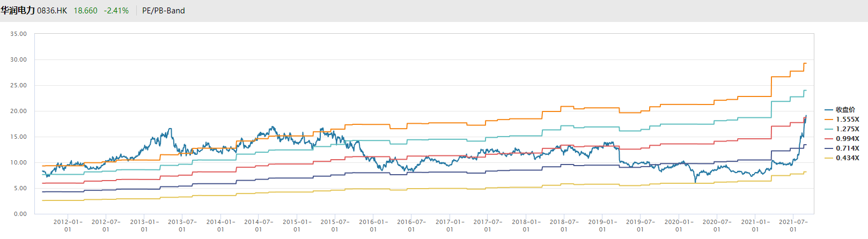Click the 0.00 y-axis label
Viewport: 868px width, 239px height.
click(20, 214)
